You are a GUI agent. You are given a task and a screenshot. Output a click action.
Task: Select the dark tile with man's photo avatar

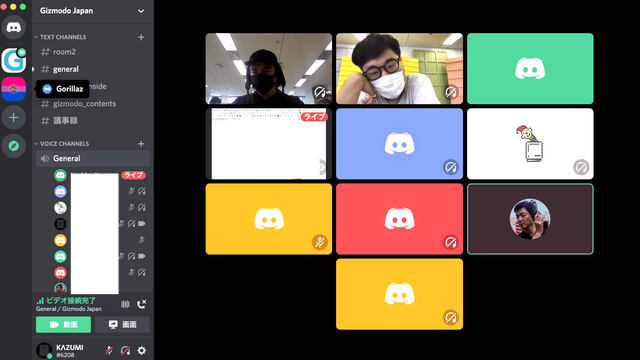click(530, 219)
